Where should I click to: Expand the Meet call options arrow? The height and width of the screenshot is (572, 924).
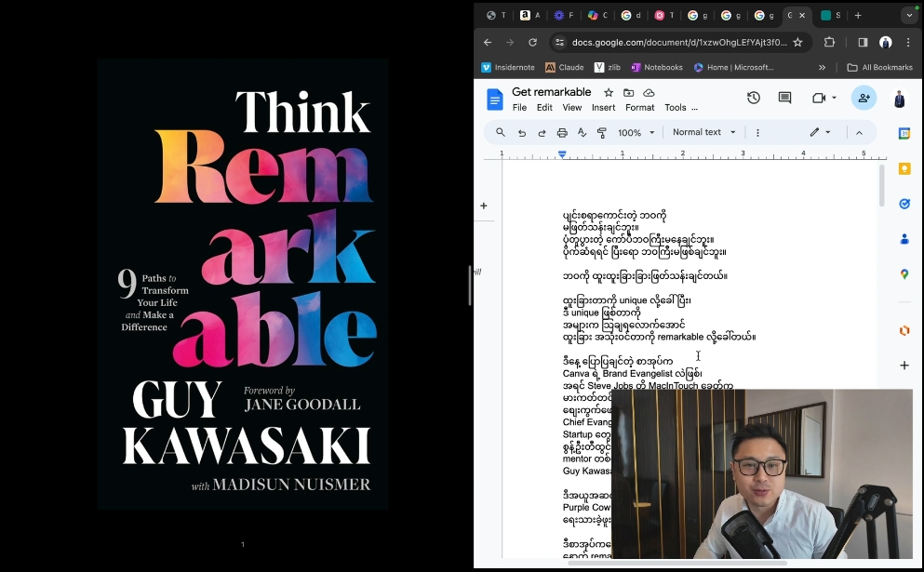pos(834,98)
